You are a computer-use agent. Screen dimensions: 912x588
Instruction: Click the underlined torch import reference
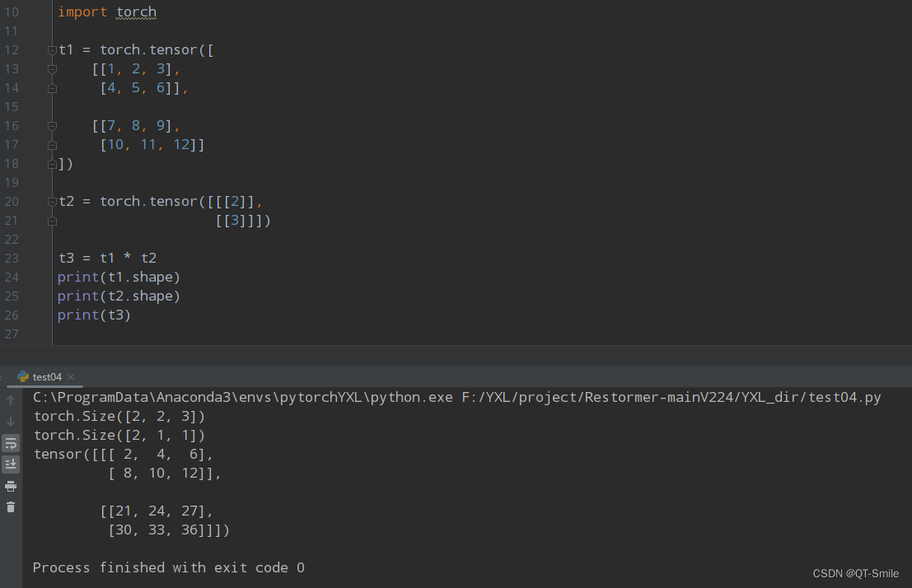point(136,12)
